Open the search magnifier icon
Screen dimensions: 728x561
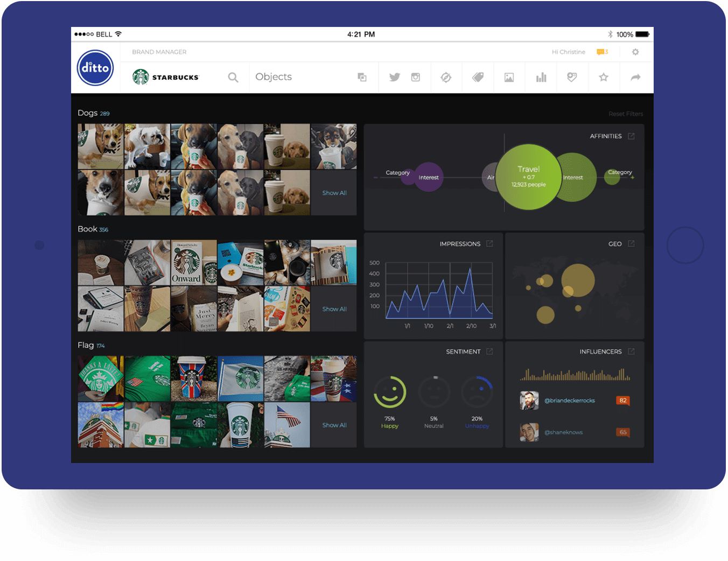(233, 78)
